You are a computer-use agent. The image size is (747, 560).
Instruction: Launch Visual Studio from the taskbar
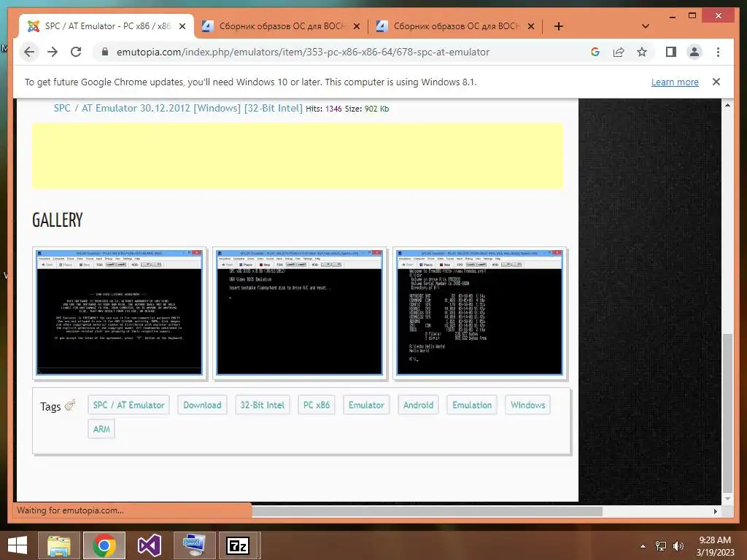click(149, 545)
